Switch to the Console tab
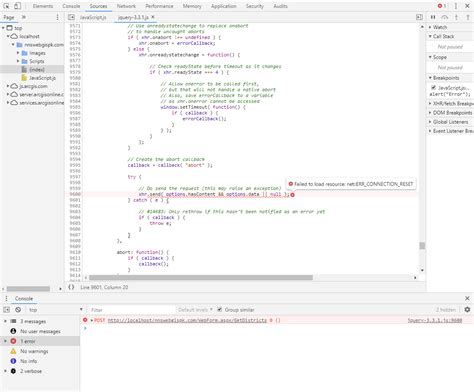This screenshot has height=392, width=474. 71,6
